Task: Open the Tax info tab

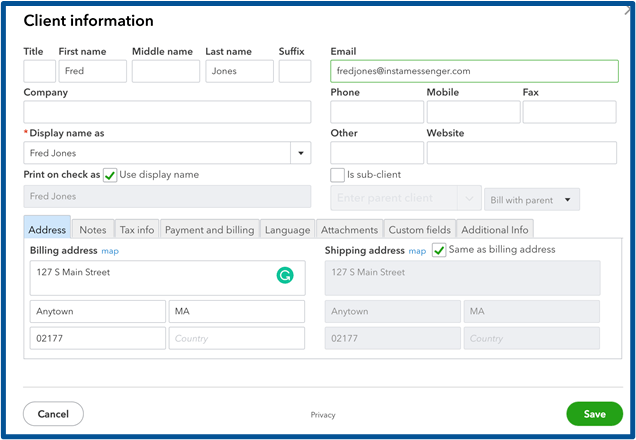Action: (x=137, y=229)
